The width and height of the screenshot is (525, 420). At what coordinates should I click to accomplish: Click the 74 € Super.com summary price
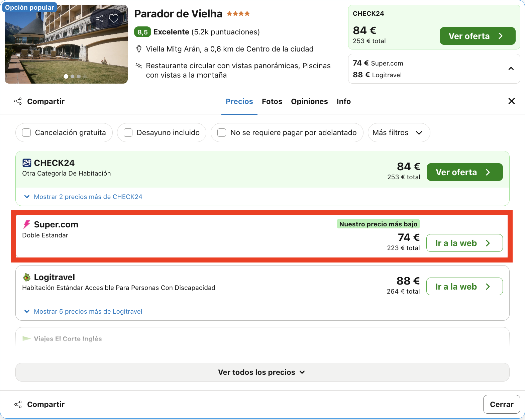[x=378, y=63]
